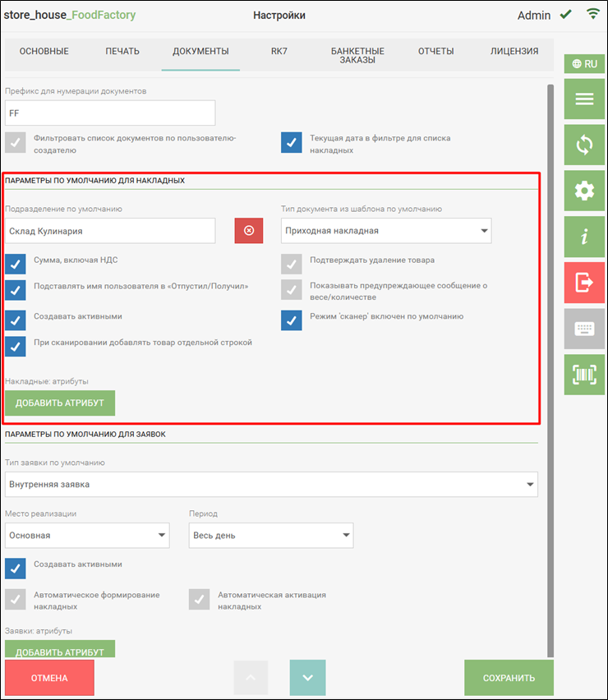Image resolution: width=608 pixels, height=700 pixels.
Task: Expand the 'Весь день' period dropdown
Action: [271, 536]
